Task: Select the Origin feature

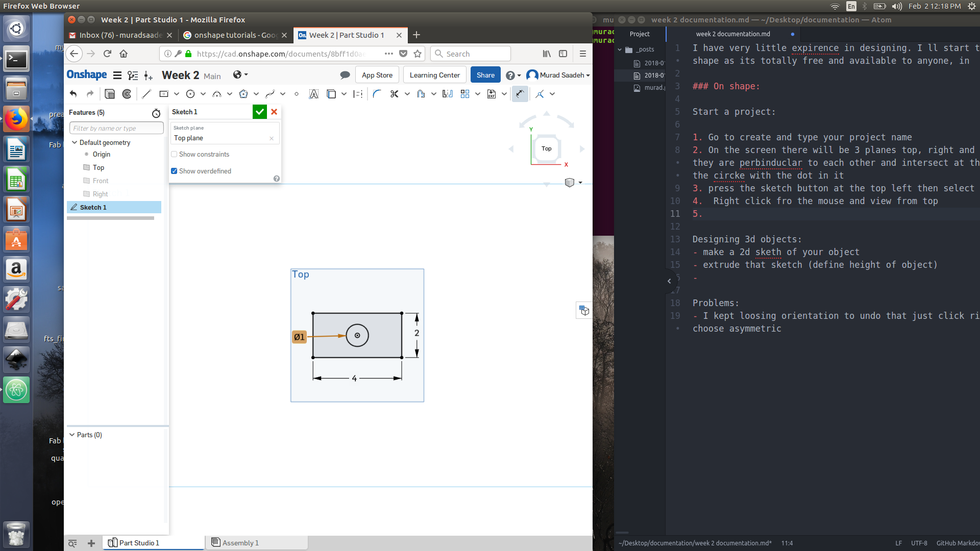Action: [x=101, y=154]
